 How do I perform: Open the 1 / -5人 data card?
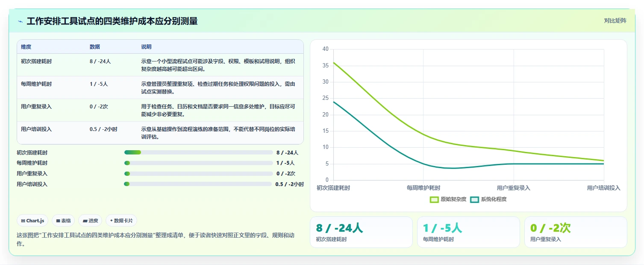468,232
